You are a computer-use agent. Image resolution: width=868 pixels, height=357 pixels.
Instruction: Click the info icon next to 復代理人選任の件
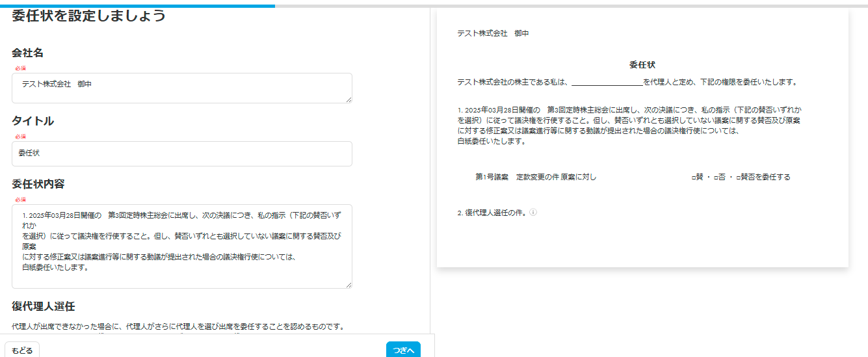[x=533, y=213]
